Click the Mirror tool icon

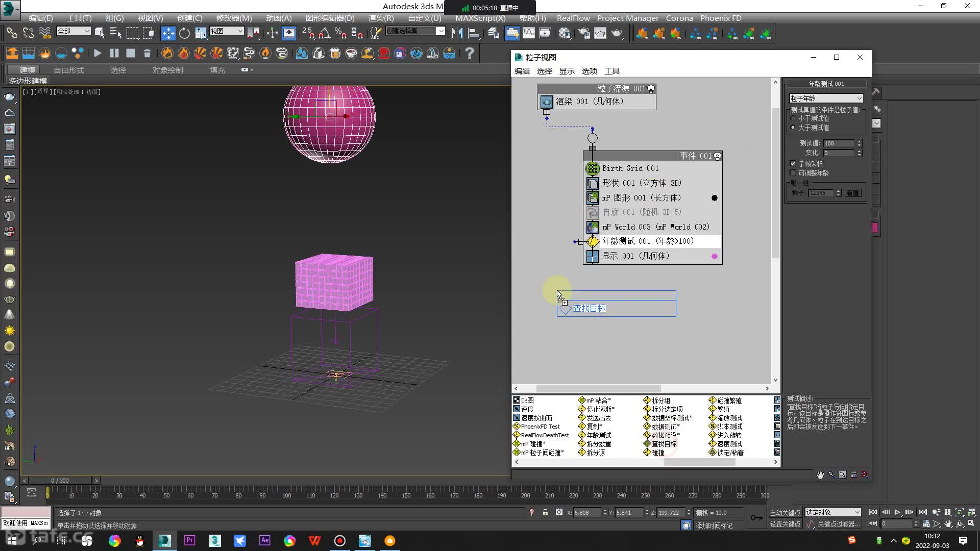click(457, 33)
